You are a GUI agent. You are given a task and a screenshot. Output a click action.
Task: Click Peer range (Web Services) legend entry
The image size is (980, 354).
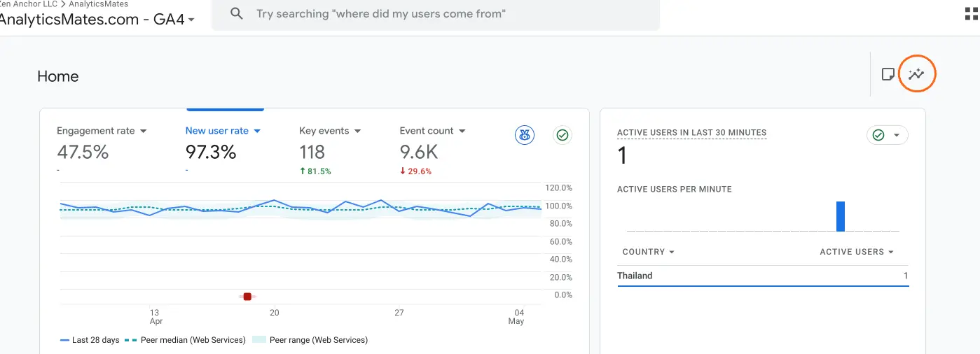tap(310, 340)
